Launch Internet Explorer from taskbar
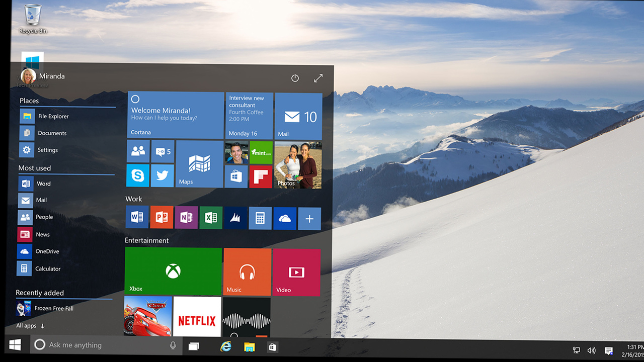644x362 pixels. pos(226,346)
